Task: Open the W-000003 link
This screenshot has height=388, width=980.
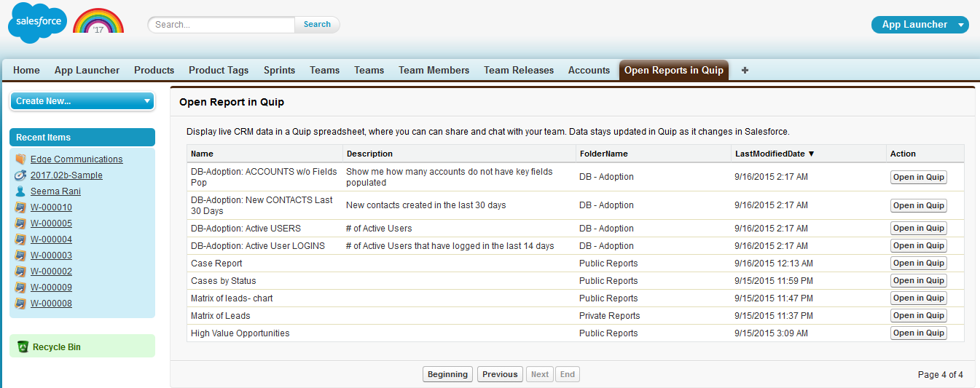Action: 51,256
